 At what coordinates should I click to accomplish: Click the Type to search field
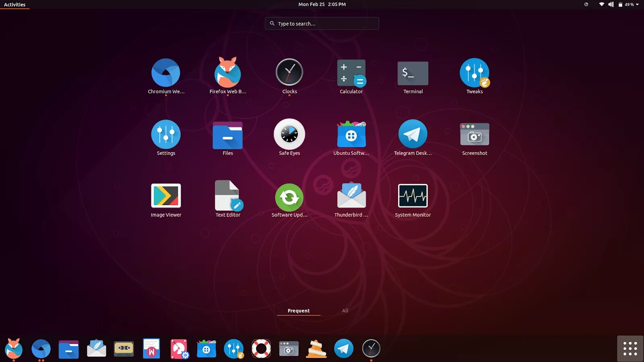click(322, 23)
